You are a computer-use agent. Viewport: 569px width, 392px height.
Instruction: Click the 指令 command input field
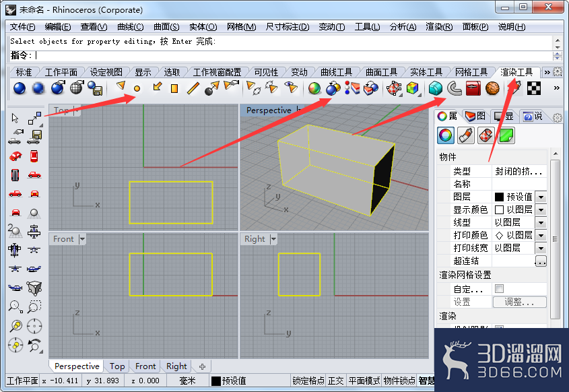(293, 55)
